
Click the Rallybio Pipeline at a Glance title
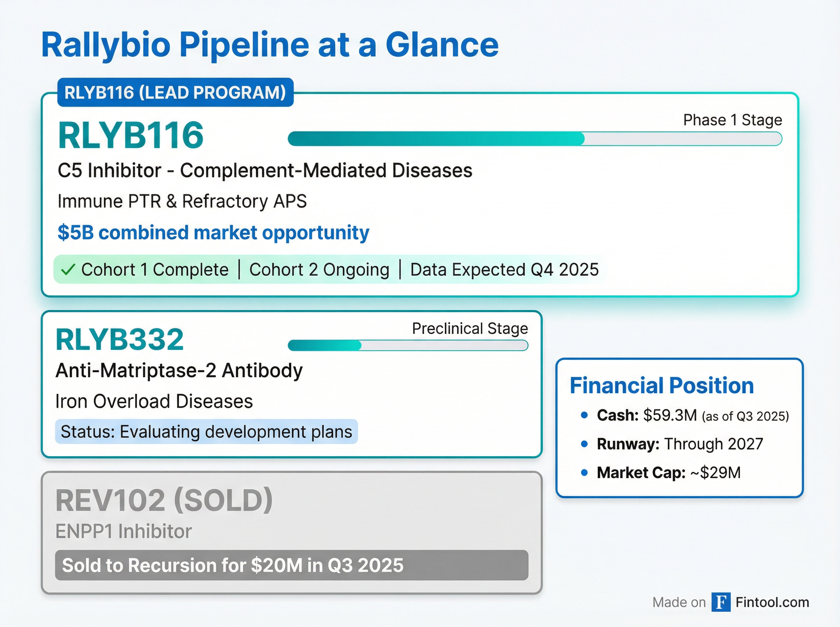(269, 45)
